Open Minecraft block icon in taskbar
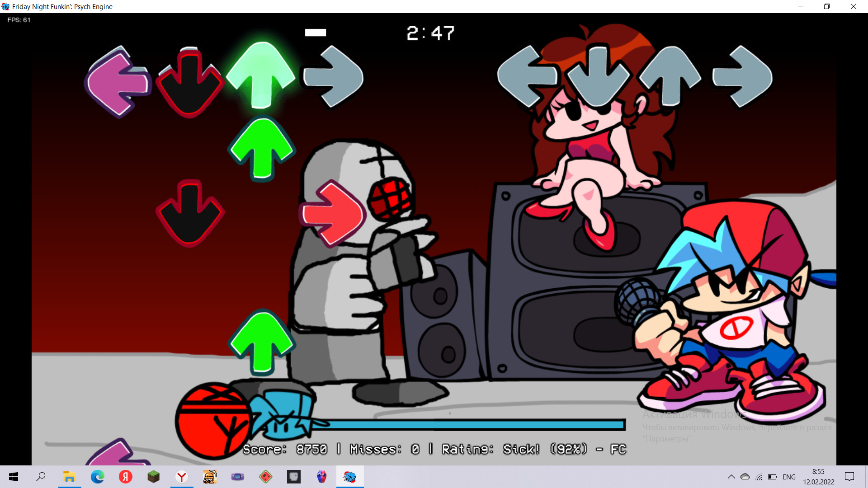 tap(154, 477)
